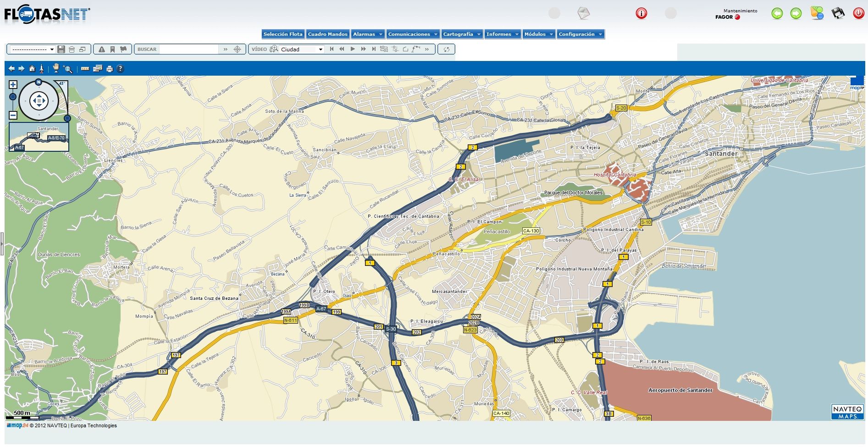Click the Santander overview minimap
This screenshot has height=447, width=868.
[x=39, y=137]
